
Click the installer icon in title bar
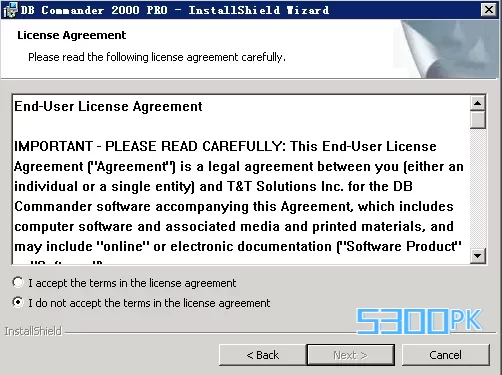[x=10, y=10]
